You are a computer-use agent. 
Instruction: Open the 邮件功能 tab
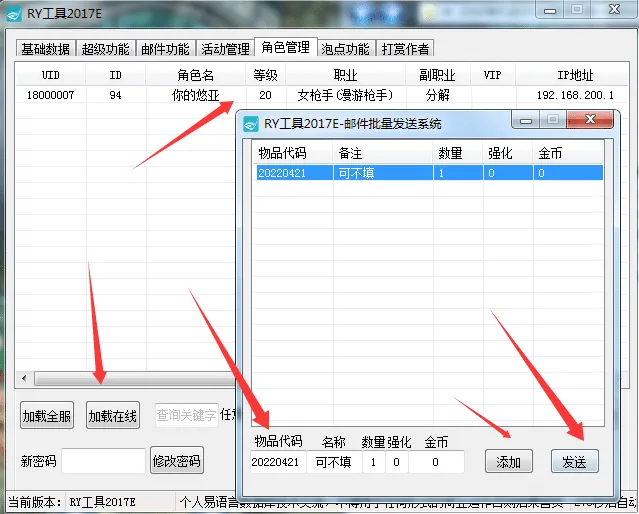click(165, 49)
